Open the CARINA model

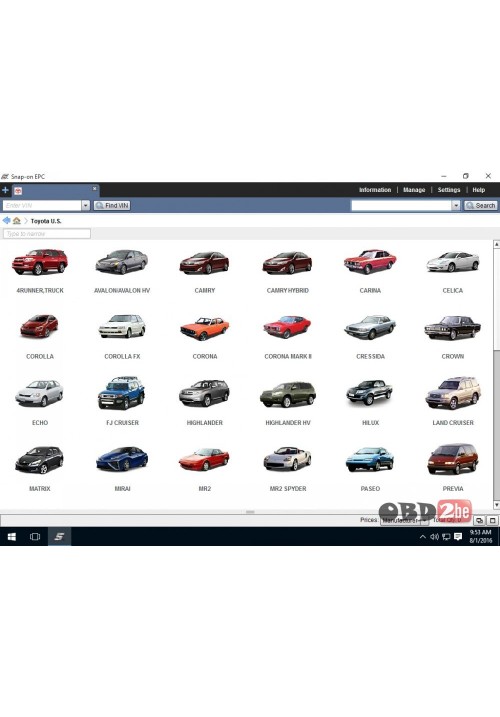point(370,262)
